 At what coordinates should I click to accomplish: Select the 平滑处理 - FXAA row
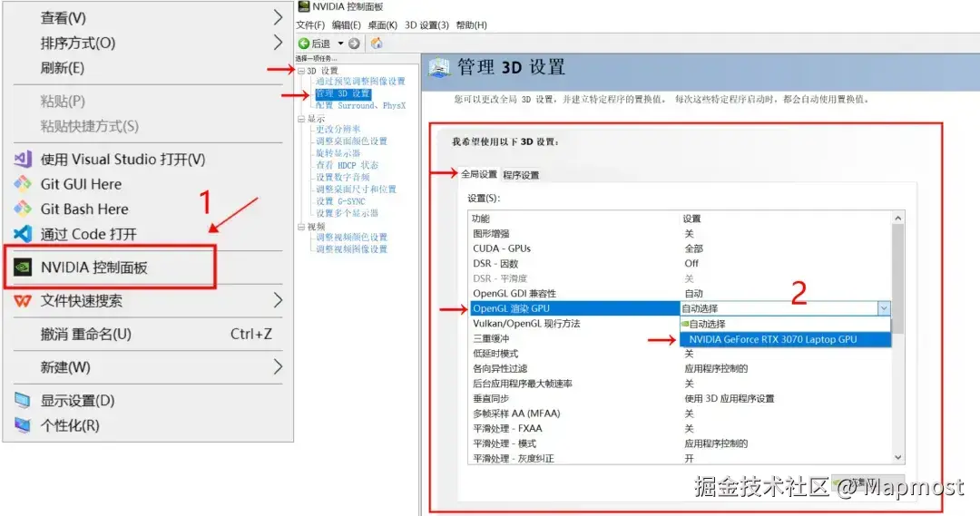(x=680, y=428)
